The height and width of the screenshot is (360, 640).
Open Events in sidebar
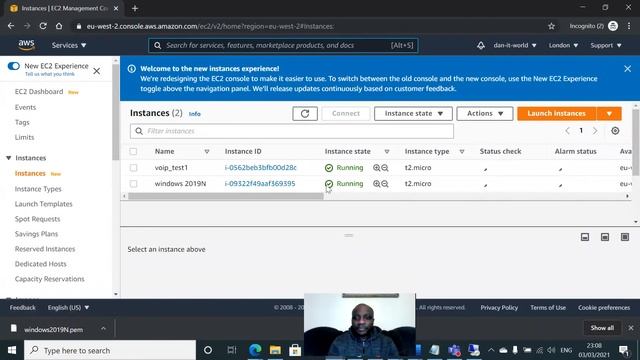pyautogui.click(x=25, y=107)
